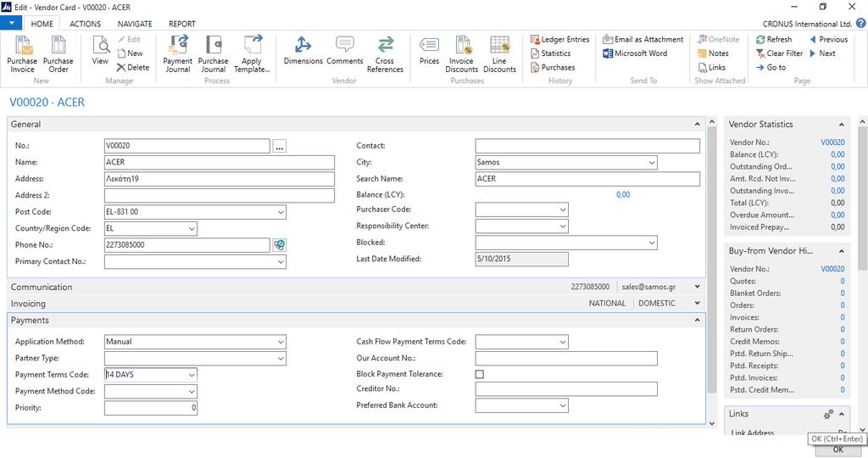Expand the Invoicing FastTab

pos(697,304)
